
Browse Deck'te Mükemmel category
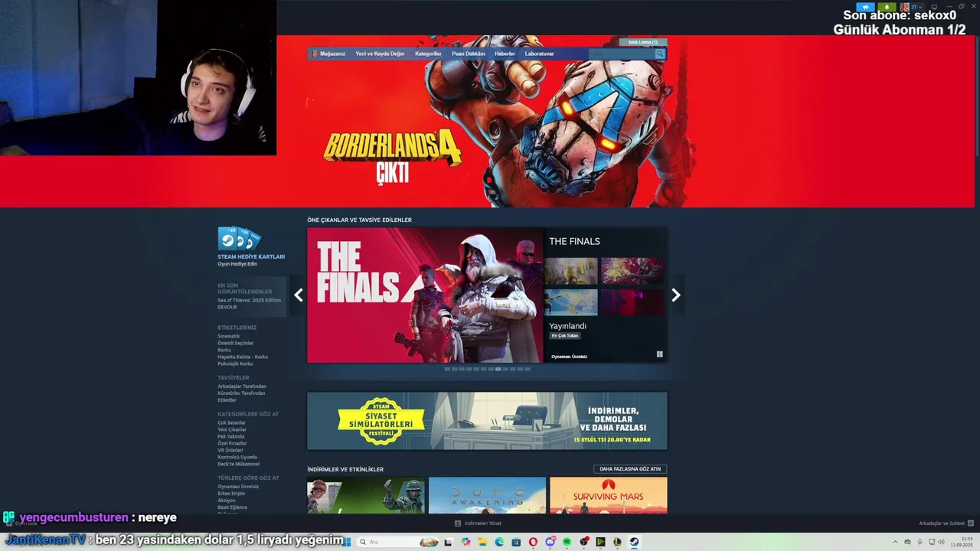point(239,464)
